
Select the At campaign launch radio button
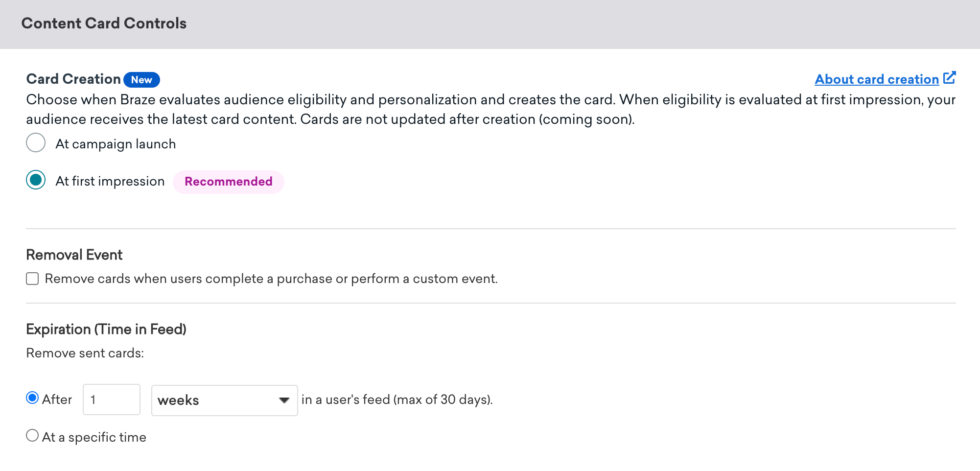click(x=36, y=143)
